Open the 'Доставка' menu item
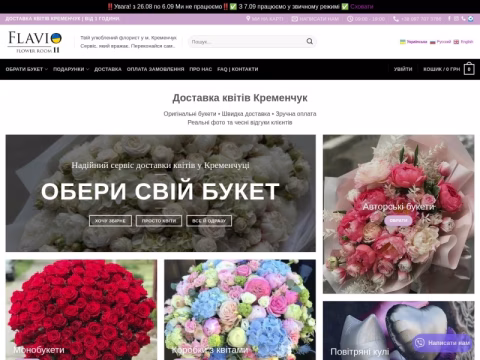Viewport: 480px width, 360px height. point(108,69)
